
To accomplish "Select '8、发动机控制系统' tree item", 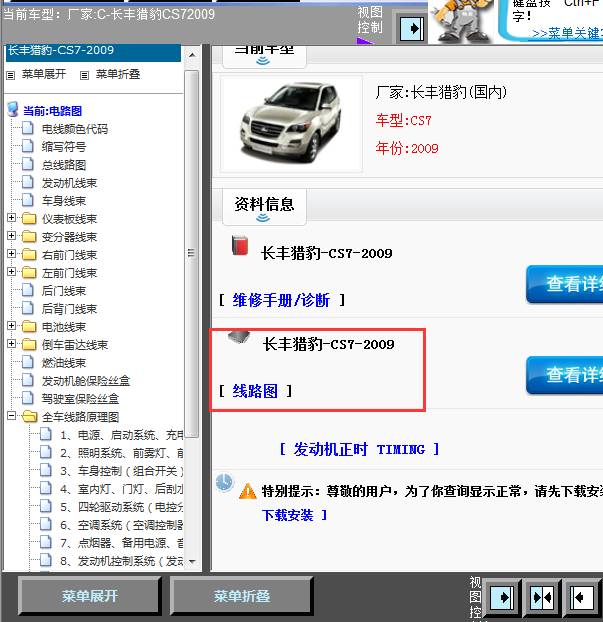I will point(121,561).
